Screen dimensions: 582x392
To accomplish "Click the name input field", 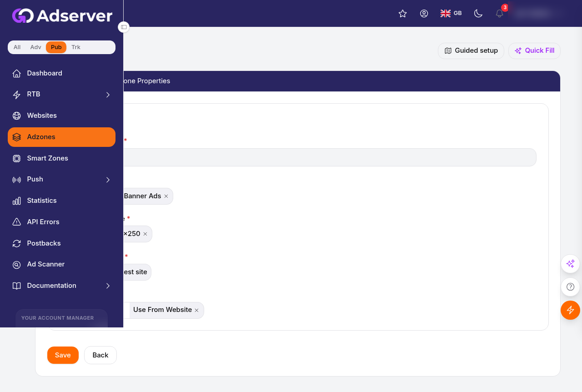I will 330,157.
